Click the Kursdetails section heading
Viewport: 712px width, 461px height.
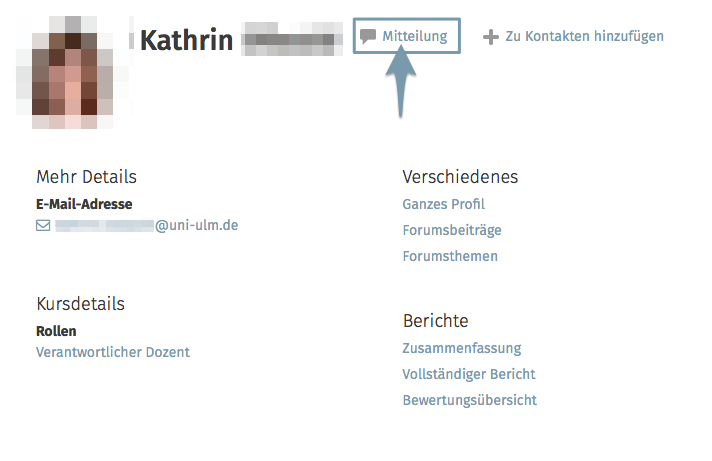click(x=80, y=303)
